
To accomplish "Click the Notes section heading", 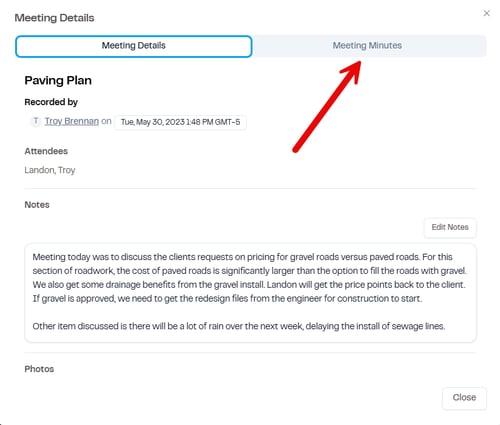I will tap(37, 205).
